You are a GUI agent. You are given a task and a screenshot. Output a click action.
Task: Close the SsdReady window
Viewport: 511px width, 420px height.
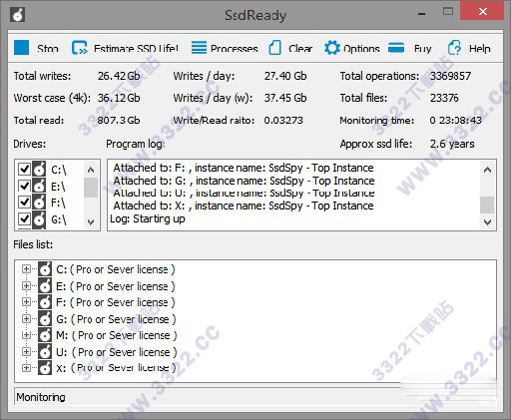(482, 12)
